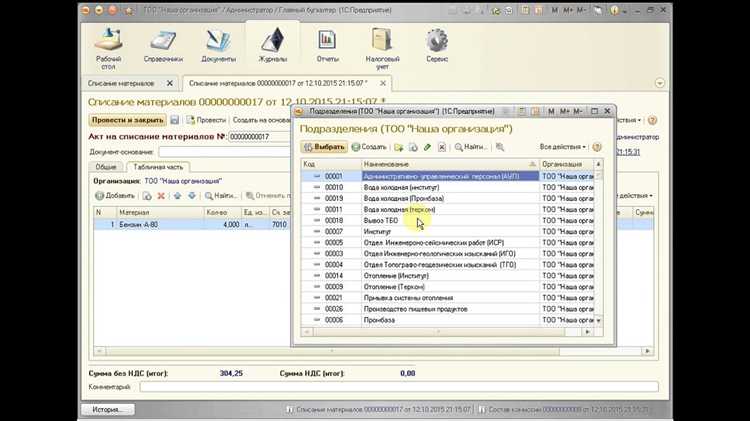
Task: Open the Отчеты section
Action: (327, 46)
